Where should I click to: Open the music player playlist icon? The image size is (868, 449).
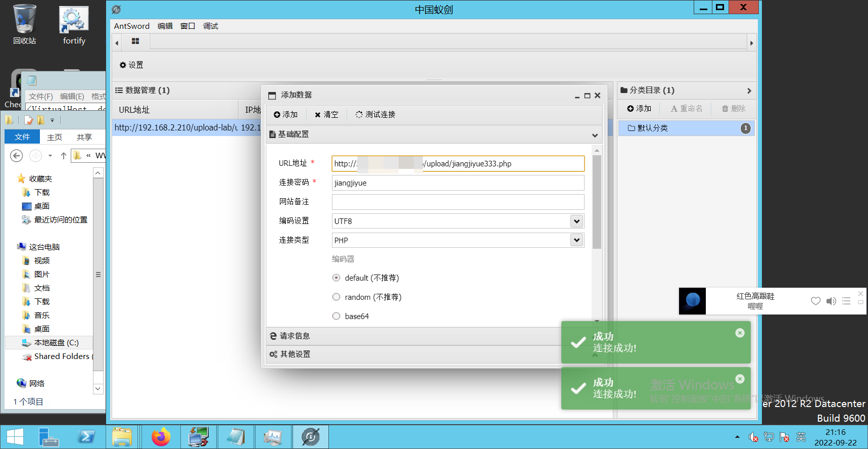[x=846, y=301]
